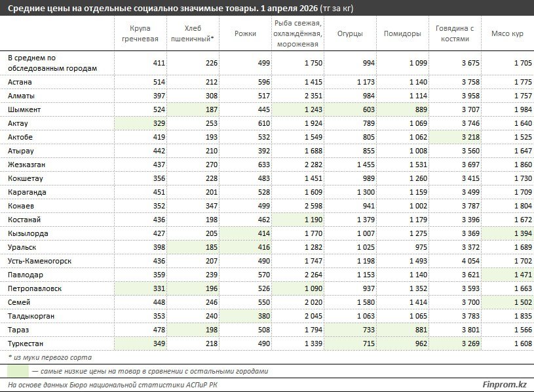This screenshot has width=534, height=392.
Task: Select the Алматы row label
Action: (22, 96)
